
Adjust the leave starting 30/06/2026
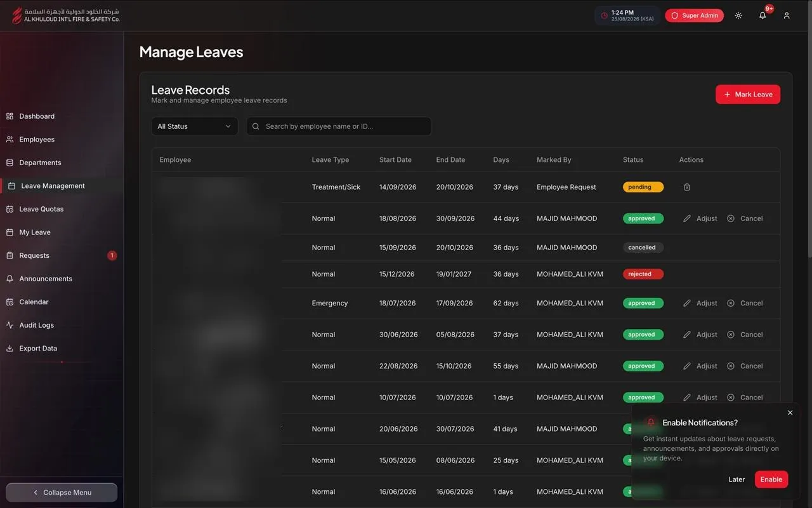(700, 335)
